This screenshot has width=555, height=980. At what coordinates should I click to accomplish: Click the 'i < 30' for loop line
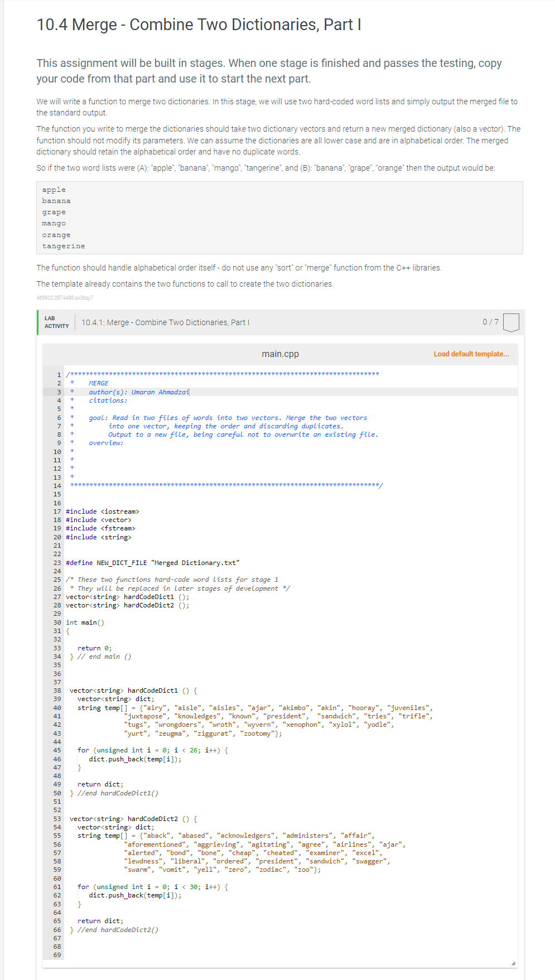[x=153, y=887]
